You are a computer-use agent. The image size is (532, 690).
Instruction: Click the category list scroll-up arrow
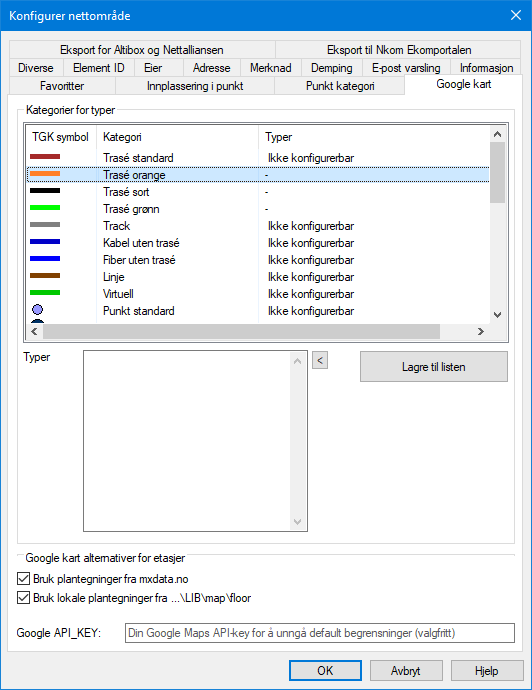click(498, 134)
